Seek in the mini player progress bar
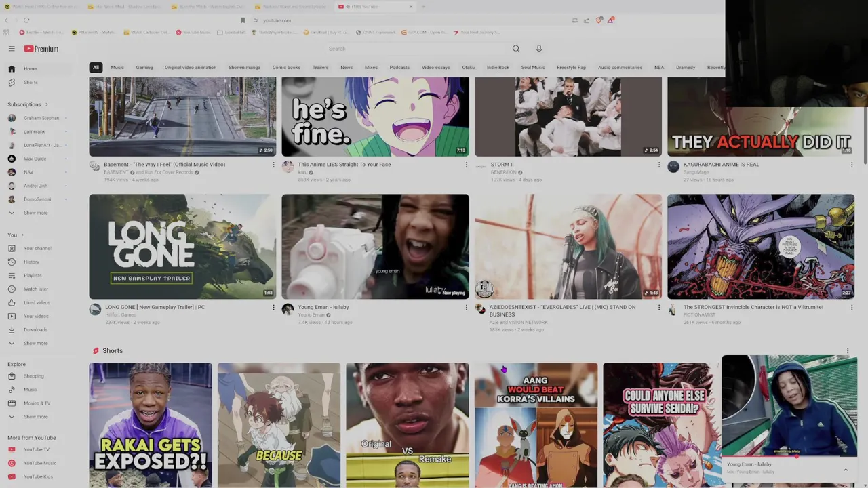The image size is (868, 488). click(789, 456)
